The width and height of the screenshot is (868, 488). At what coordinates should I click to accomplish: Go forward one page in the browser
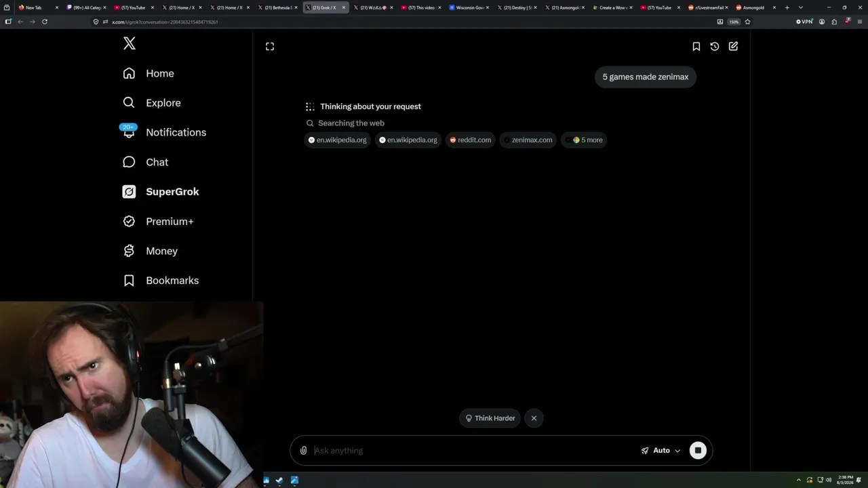32,22
